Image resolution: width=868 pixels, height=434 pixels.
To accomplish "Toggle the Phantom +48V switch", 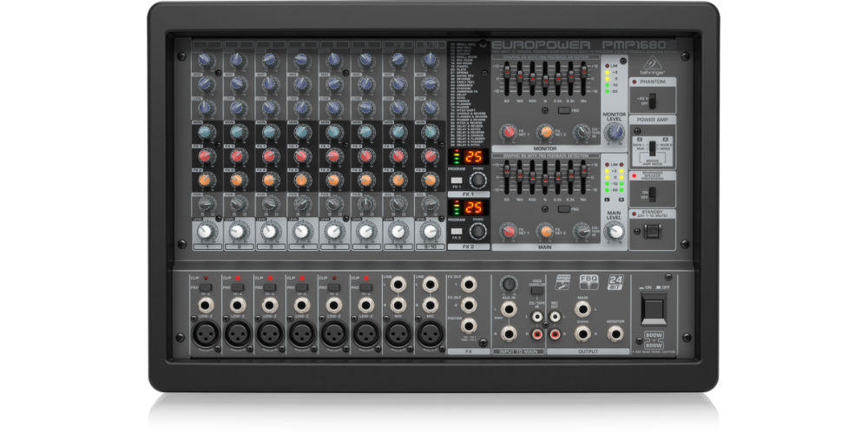I will coord(653,101).
